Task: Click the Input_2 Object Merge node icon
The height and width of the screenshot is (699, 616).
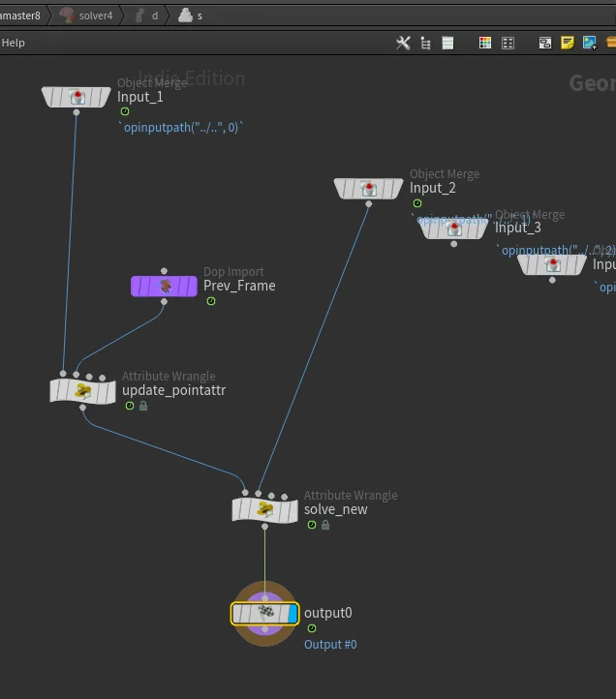Action: [x=368, y=189]
